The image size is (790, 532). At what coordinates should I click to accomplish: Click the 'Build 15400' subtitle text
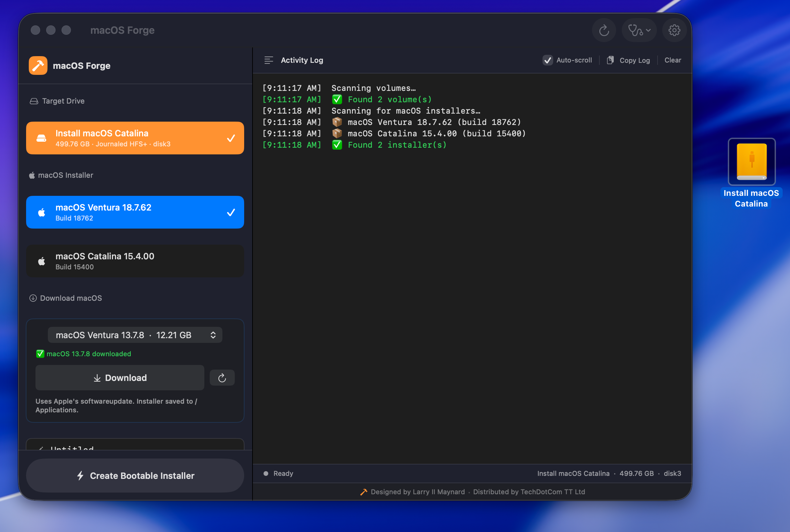pos(75,267)
